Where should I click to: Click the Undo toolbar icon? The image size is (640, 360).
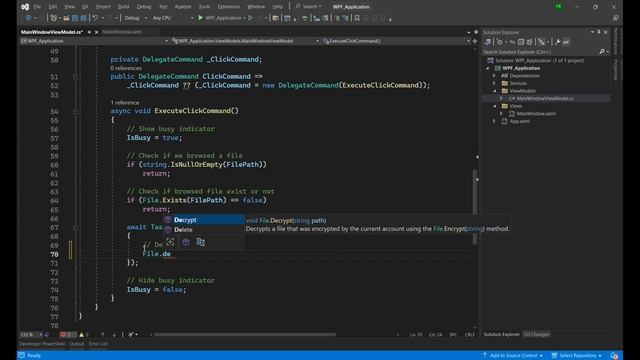coord(95,18)
